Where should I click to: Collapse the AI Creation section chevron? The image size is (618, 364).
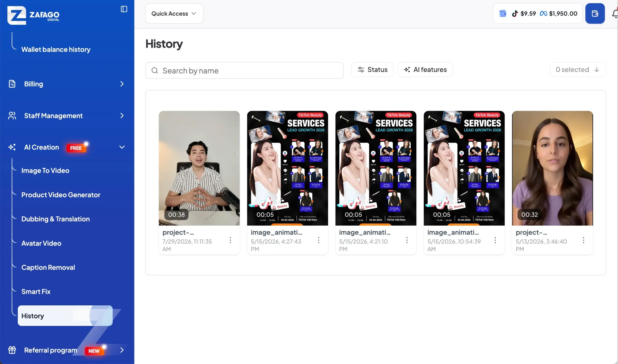pos(122,147)
